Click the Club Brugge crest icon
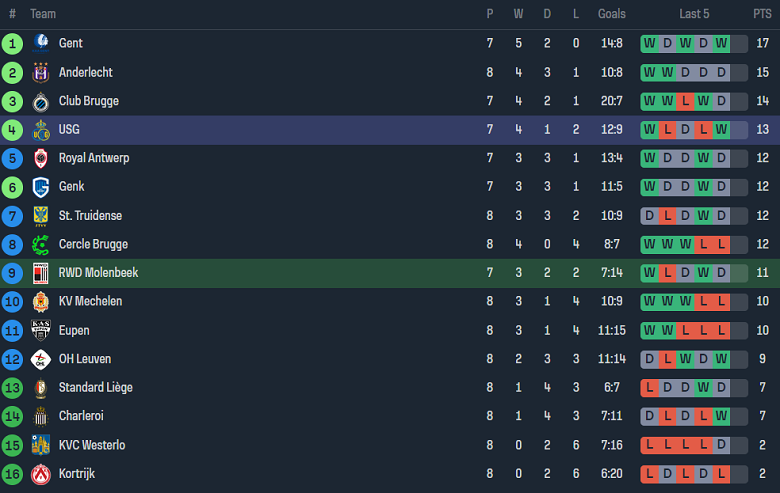780x493 pixels. [41, 101]
